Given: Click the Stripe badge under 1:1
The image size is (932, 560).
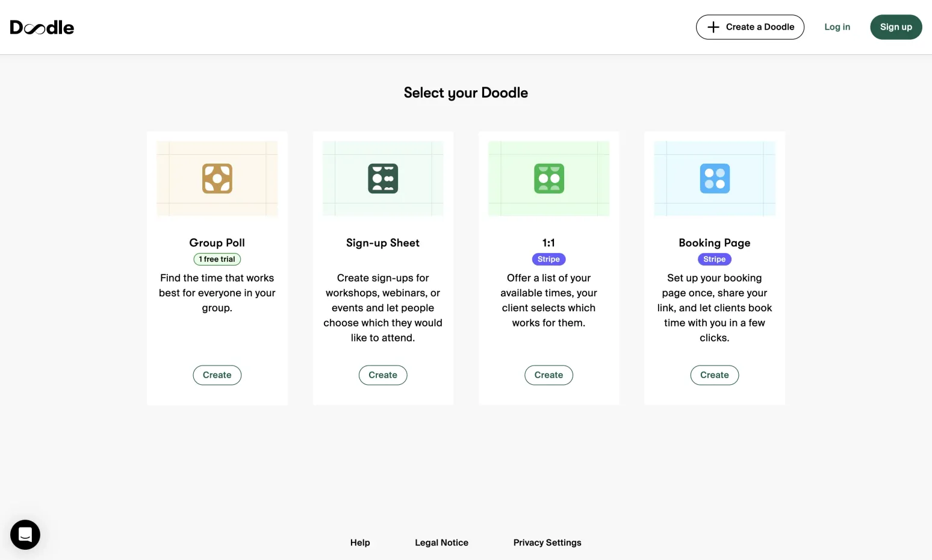Looking at the screenshot, I should click(x=549, y=259).
